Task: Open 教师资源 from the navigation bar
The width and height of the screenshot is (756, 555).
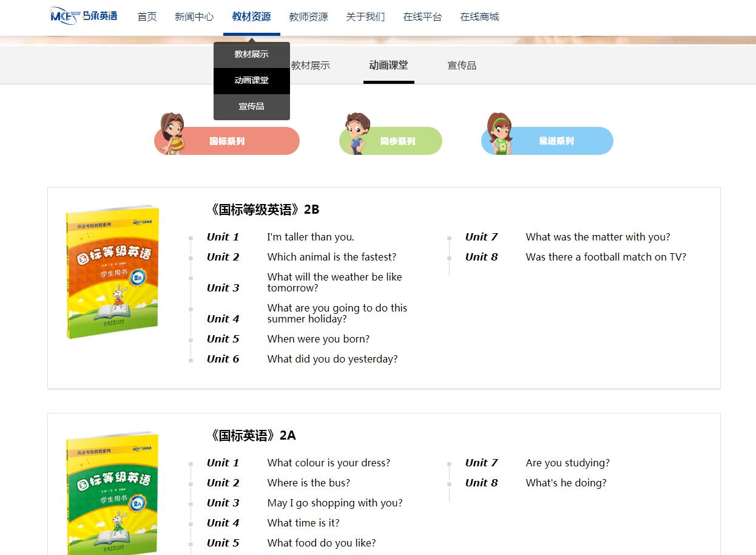Action: [308, 17]
